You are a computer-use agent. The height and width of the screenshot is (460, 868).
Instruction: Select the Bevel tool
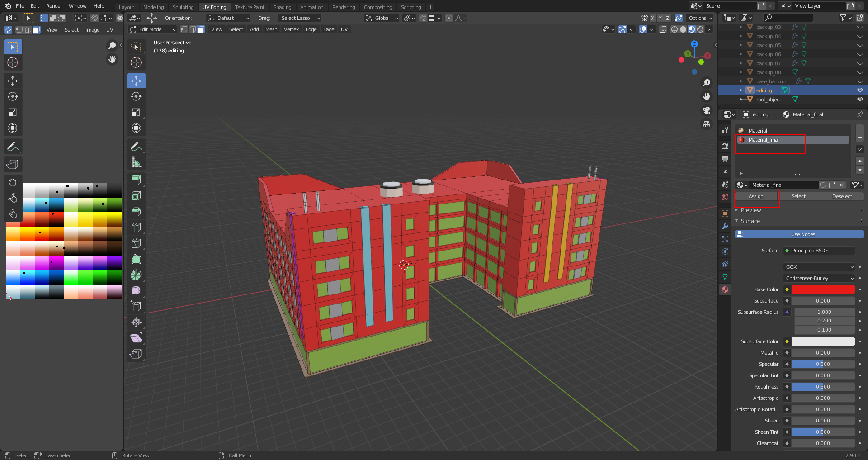click(x=136, y=212)
